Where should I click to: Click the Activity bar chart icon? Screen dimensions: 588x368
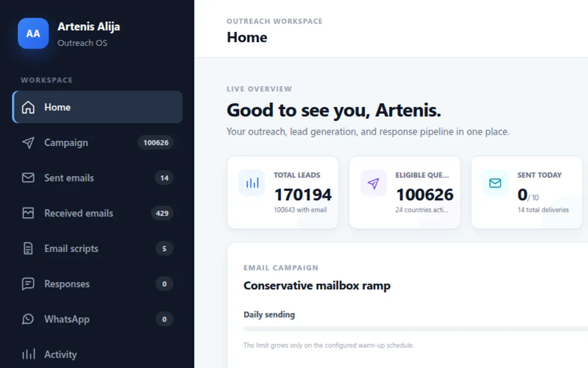click(28, 354)
